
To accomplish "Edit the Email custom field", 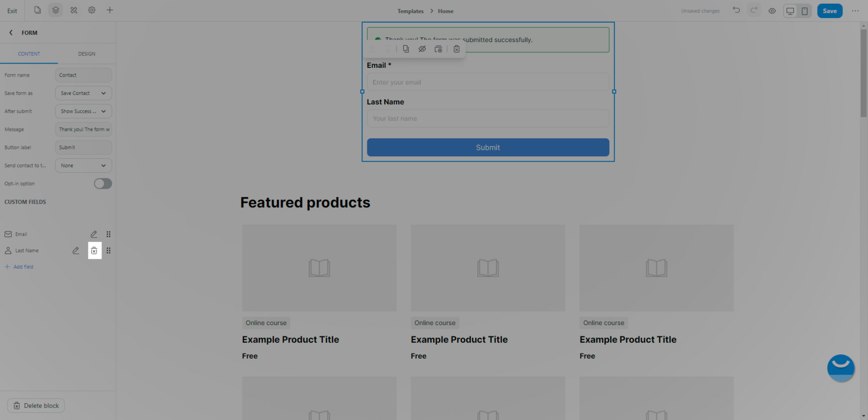I will [94, 234].
